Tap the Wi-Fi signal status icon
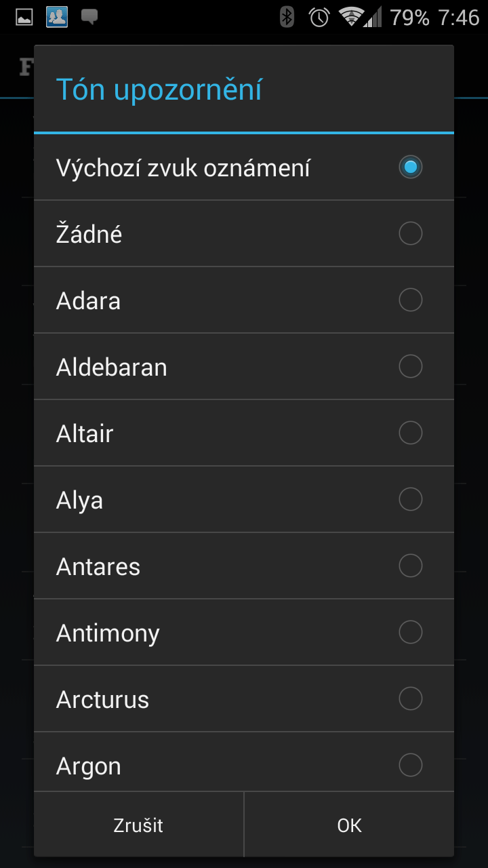Image resolution: width=488 pixels, height=868 pixels. (351, 17)
